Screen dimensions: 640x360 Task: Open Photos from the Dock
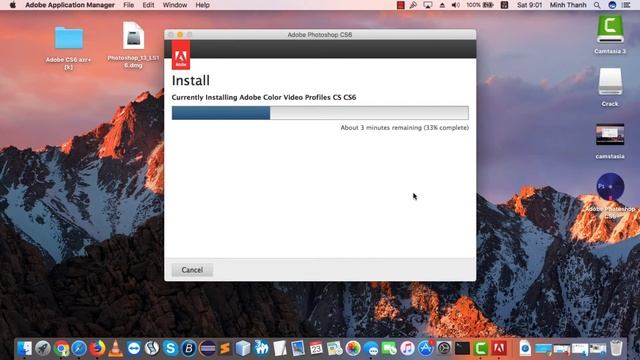(x=353, y=348)
